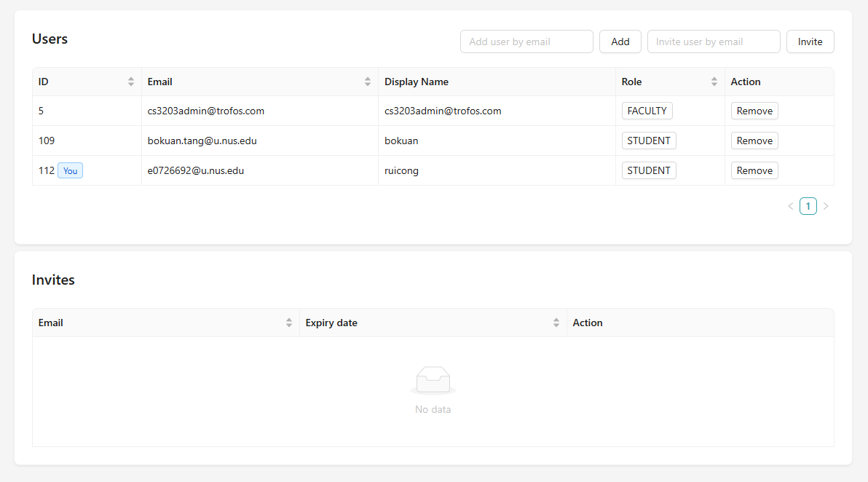868x482 pixels.
Task: Go to next page of users
Action: point(825,206)
